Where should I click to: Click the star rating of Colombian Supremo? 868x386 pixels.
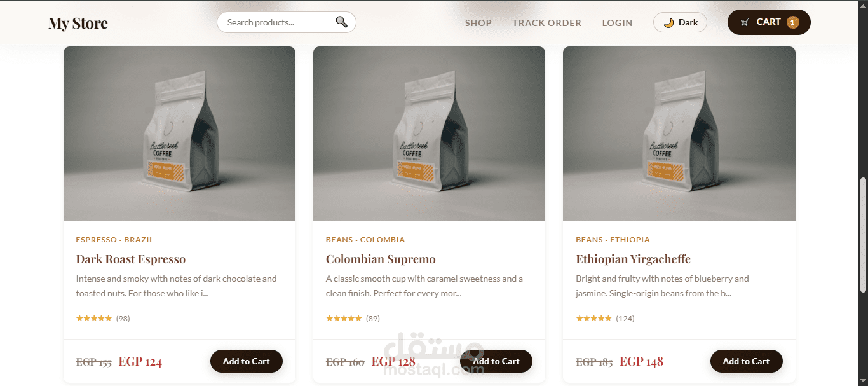[x=344, y=318]
